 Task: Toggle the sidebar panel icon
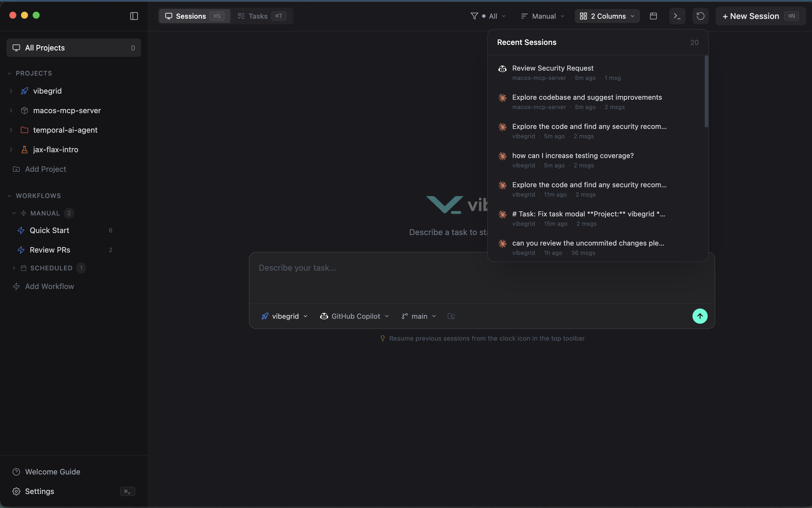tap(134, 16)
